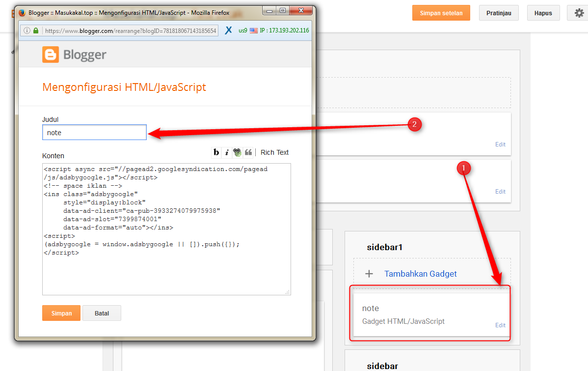Click the orange Simpan button in dialog
Image resolution: width=588 pixels, height=371 pixels.
(x=61, y=313)
